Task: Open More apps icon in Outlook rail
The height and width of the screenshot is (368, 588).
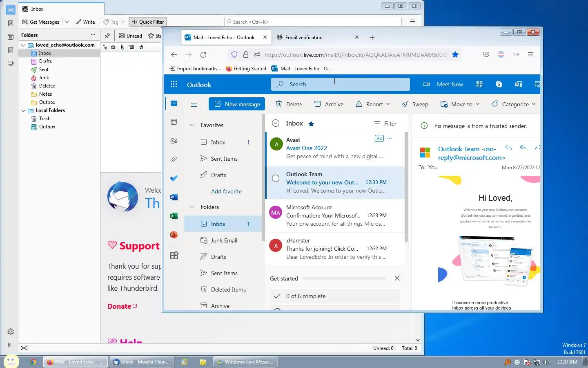Action: click(174, 256)
